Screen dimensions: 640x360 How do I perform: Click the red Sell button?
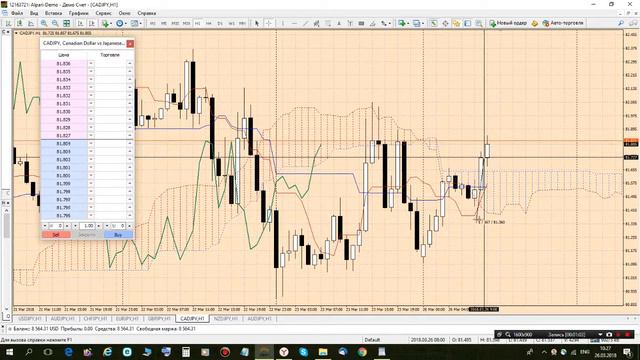(56, 235)
